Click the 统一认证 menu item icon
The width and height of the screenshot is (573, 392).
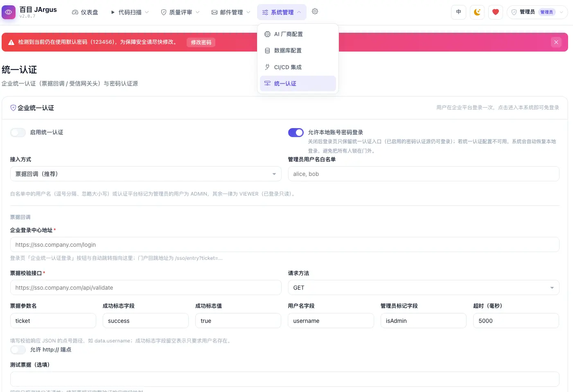pos(267,83)
